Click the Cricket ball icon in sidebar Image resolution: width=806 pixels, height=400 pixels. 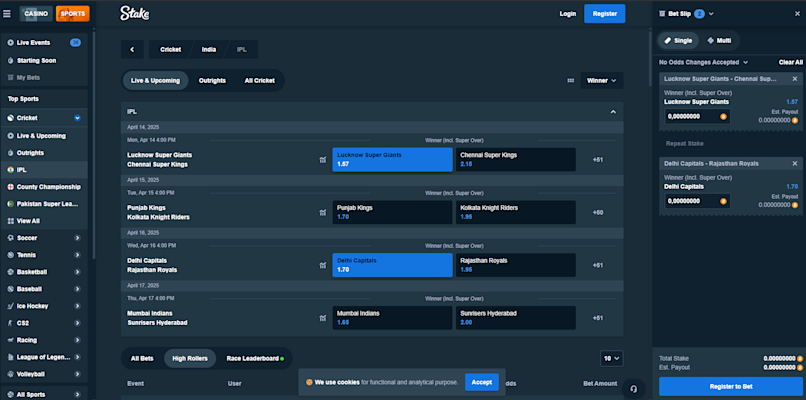pyautogui.click(x=11, y=118)
